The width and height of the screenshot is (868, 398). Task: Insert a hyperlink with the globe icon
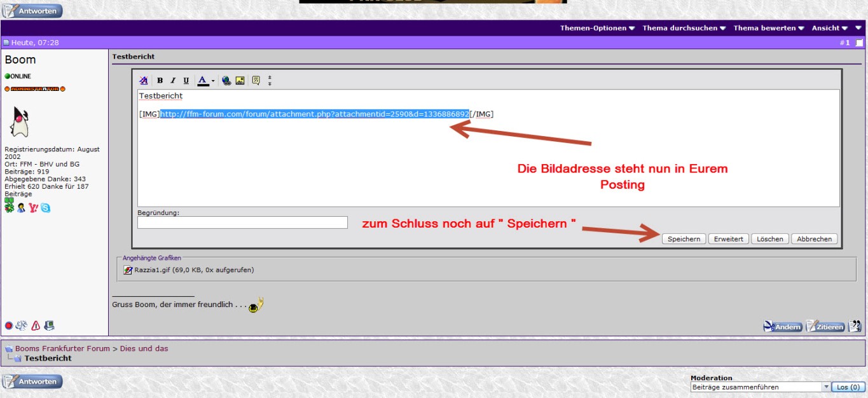point(226,81)
